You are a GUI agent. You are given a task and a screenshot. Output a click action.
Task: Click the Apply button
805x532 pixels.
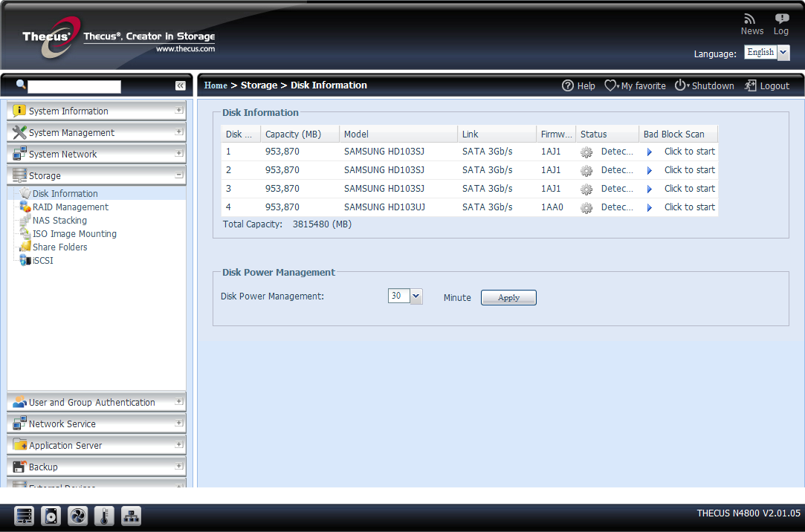[508, 297]
